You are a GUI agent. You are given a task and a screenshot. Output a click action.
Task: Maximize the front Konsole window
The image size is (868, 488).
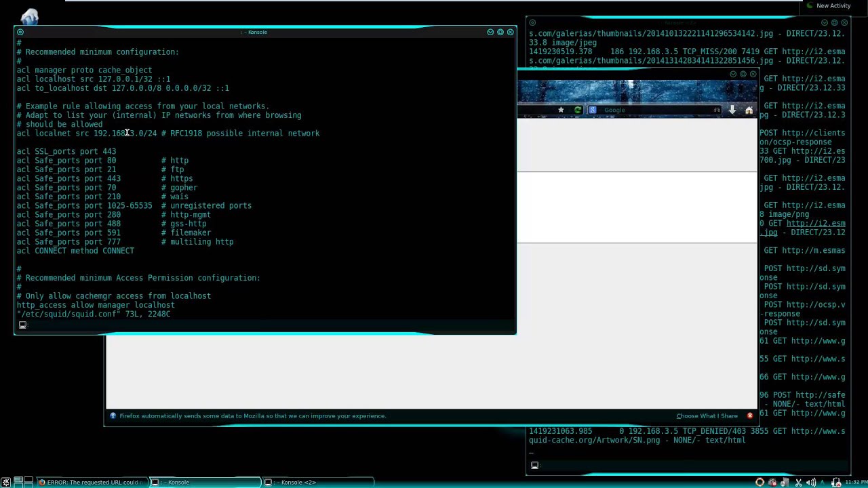tap(500, 32)
